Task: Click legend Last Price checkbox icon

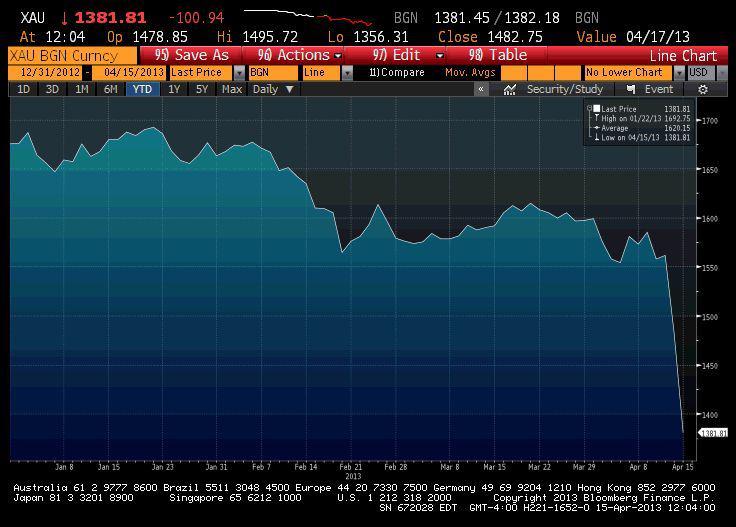Action: (597, 108)
